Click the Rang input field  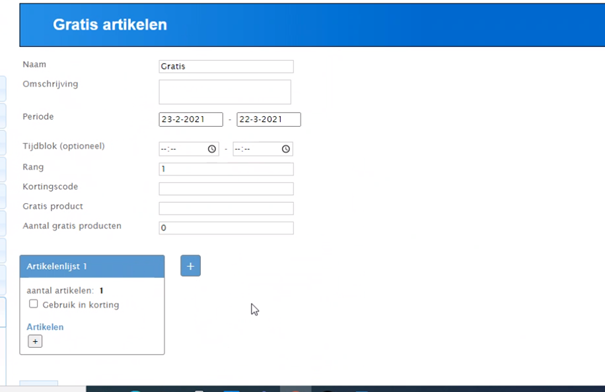[226, 169]
